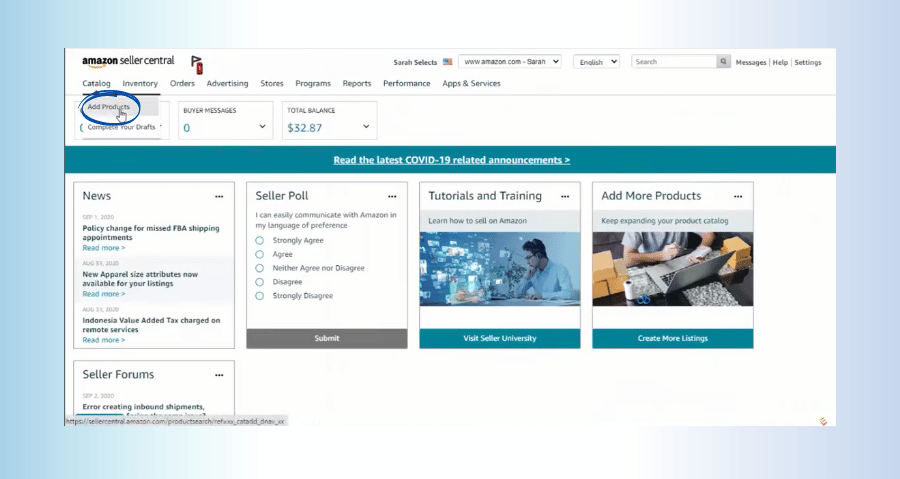Image resolution: width=900 pixels, height=479 pixels.
Task: Open Add More Products card options menu
Action: tap(738, 196)
